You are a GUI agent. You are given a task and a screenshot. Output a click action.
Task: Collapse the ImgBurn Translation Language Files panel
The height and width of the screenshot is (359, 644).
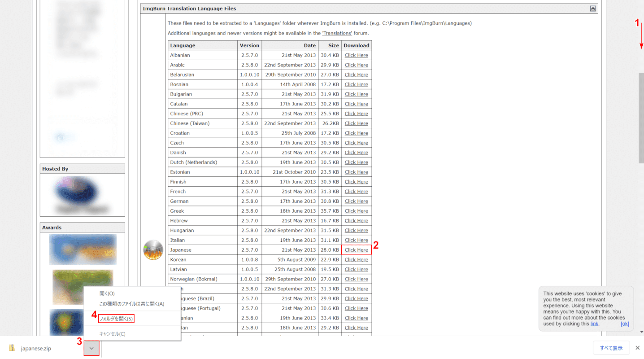[593, 9]
